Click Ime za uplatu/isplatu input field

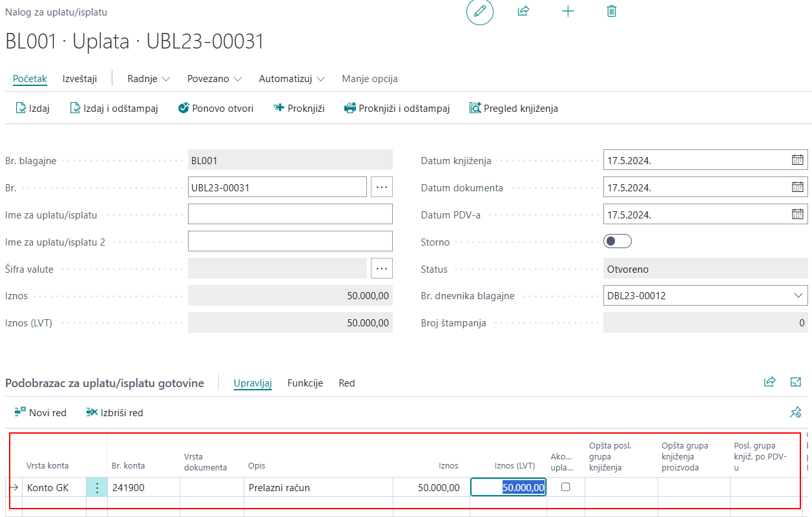pos(290,214)
